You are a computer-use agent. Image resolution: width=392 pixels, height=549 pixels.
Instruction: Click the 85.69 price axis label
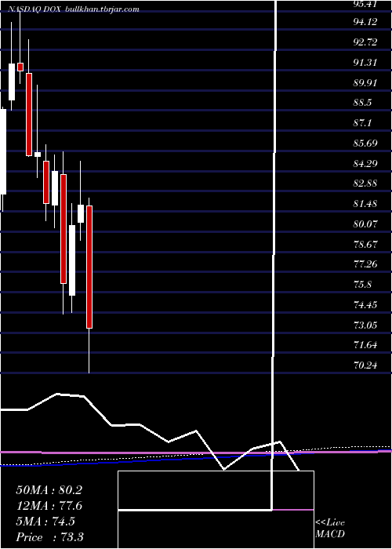point(365,144)
